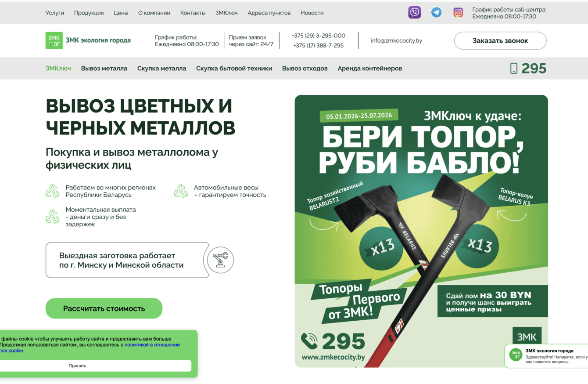Select Скупка бытовой техники tab

[234, 68]
